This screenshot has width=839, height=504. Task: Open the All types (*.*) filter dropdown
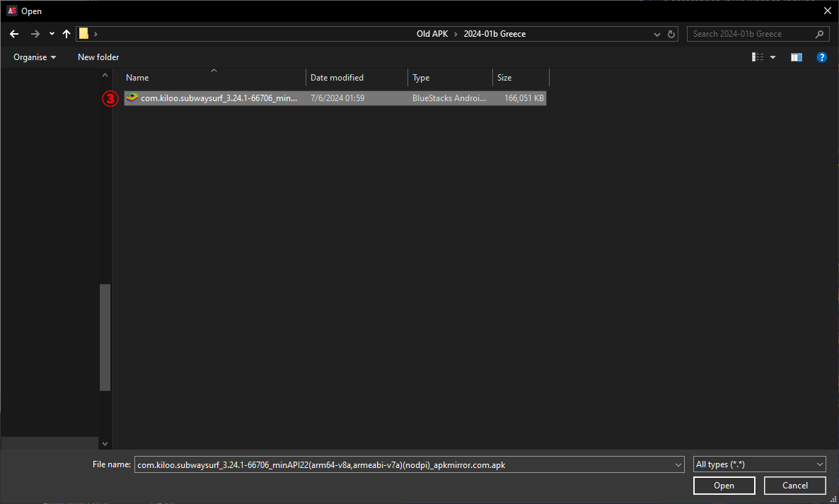pyautogui.click(x=759, y=464)
